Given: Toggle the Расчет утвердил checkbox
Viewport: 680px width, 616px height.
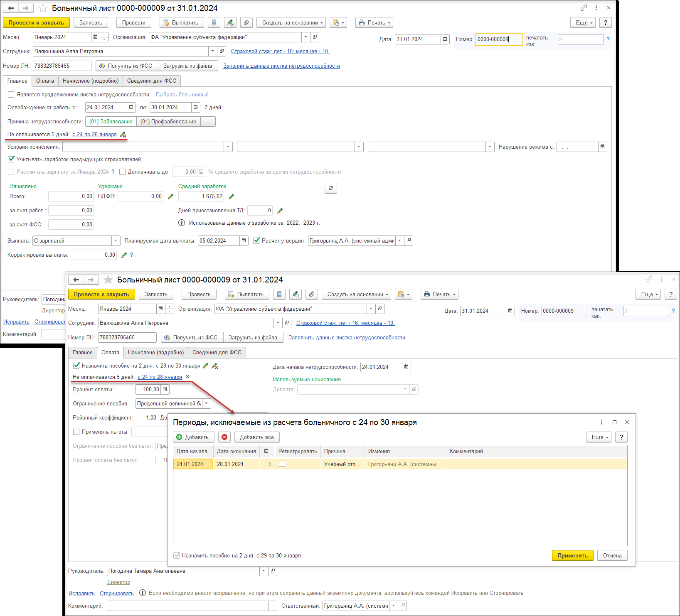Looking at the screenshot, I should (x=256, y=241).
